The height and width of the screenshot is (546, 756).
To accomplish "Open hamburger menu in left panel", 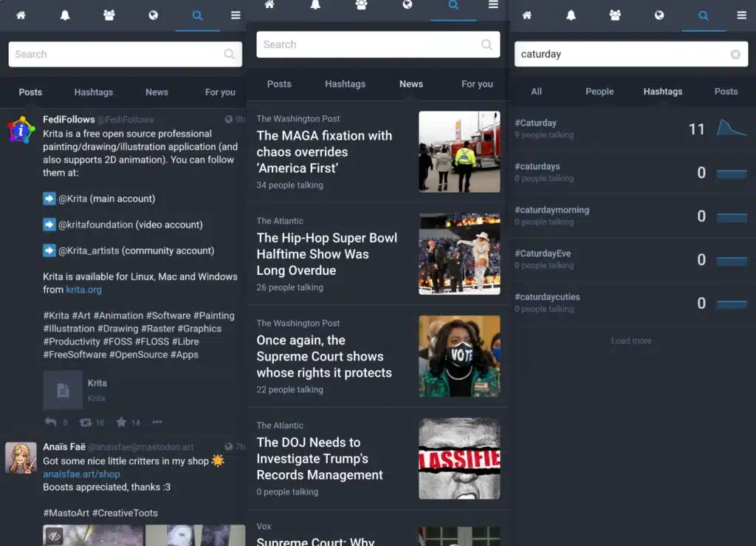I will pos(236,16).
